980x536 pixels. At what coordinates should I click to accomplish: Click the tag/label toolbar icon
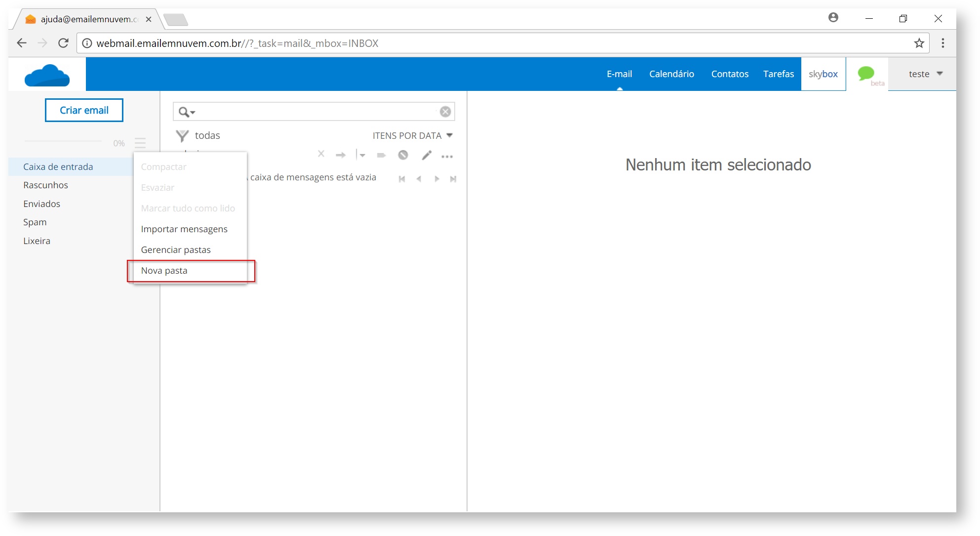coord(381,155)
